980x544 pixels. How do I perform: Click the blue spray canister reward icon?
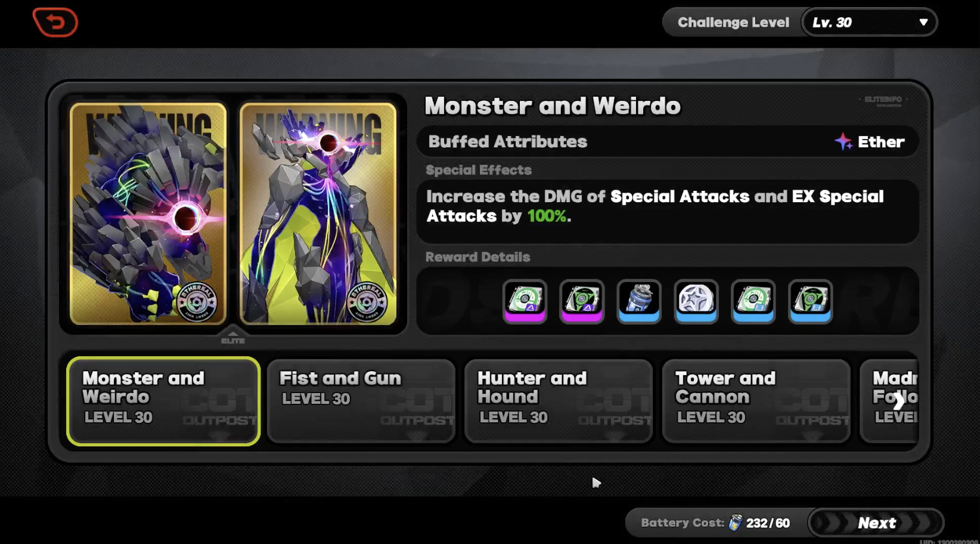(x=639, y=301)
